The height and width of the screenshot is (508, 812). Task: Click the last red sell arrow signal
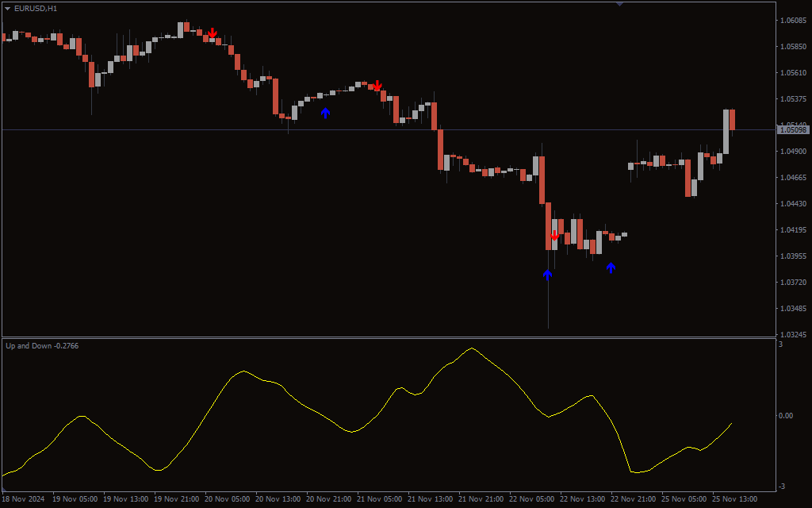[x=554, y=236]
